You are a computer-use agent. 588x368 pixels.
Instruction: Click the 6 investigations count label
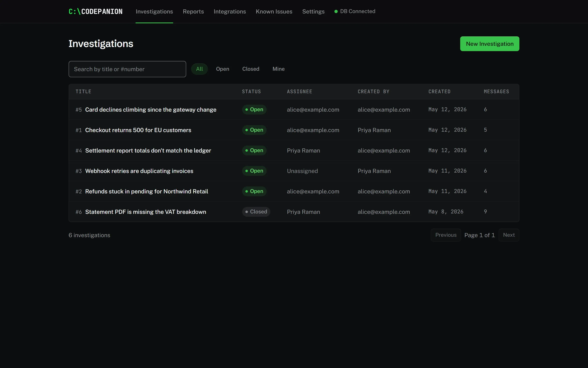89,235
